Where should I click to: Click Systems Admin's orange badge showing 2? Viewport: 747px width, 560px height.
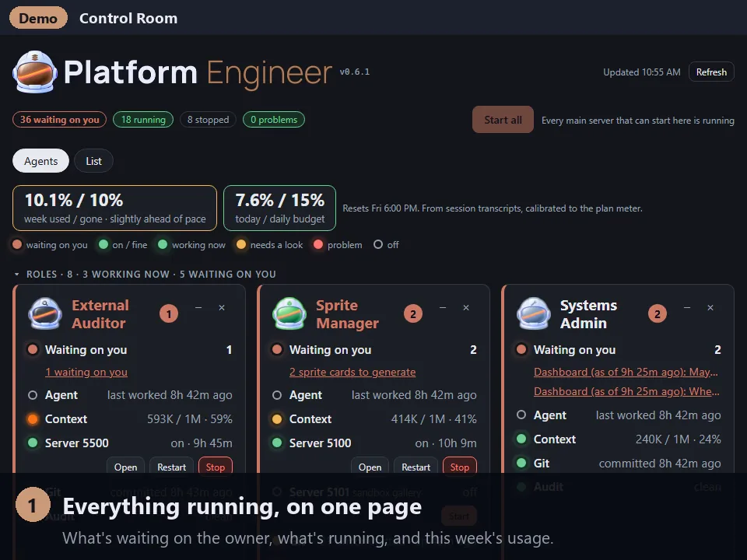pyautogui.click(x=658, y=313)
